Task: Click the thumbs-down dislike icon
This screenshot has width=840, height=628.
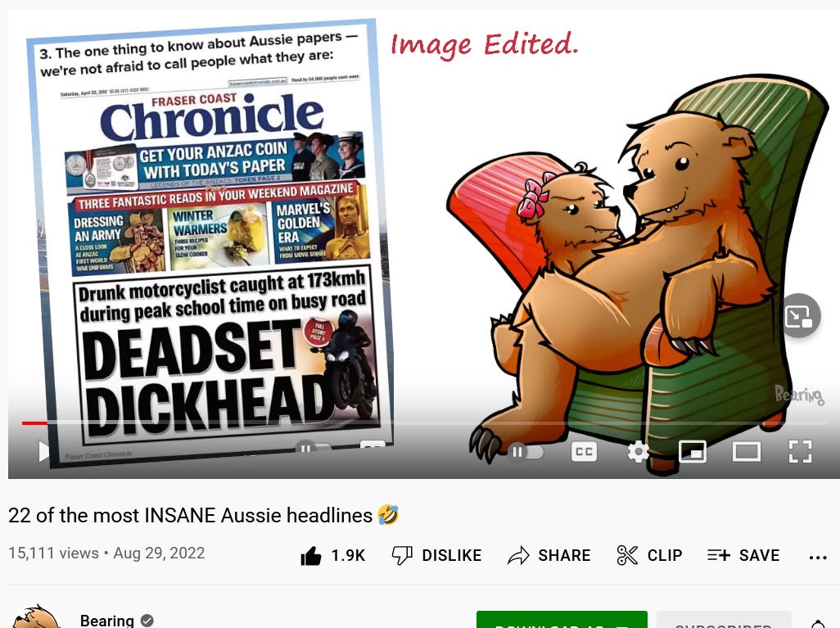Action: (402, 556)
